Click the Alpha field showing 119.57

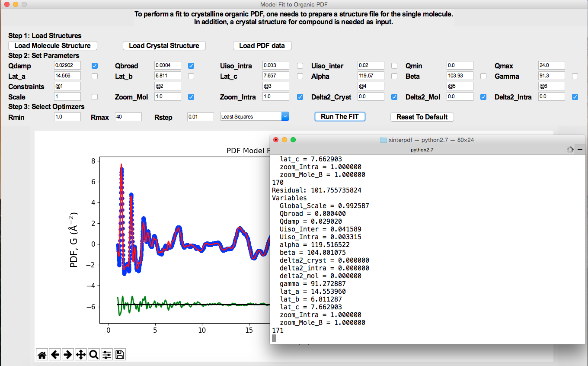371,76
